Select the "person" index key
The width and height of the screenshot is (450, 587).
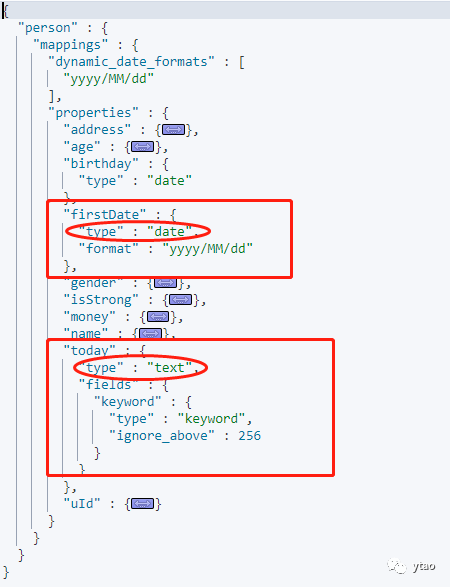click(48, 28)
